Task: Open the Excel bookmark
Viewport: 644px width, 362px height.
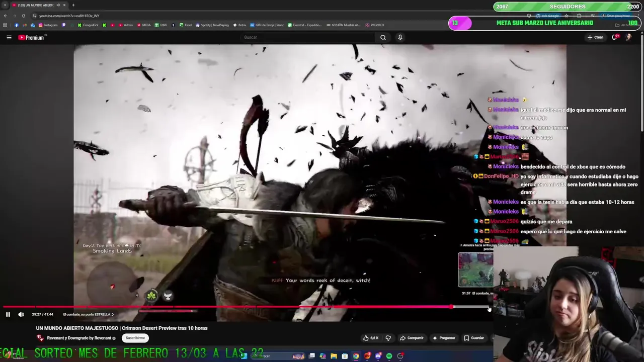Action: point(185,25)
